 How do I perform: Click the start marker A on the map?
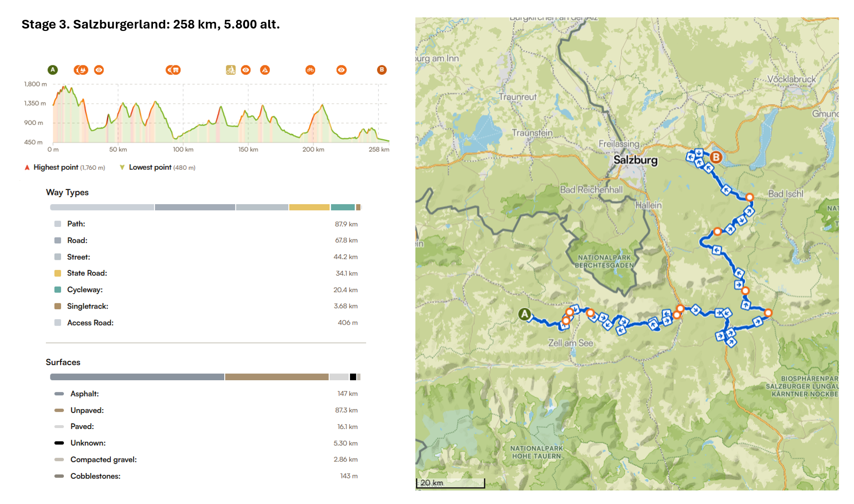(x=524, y=314)
